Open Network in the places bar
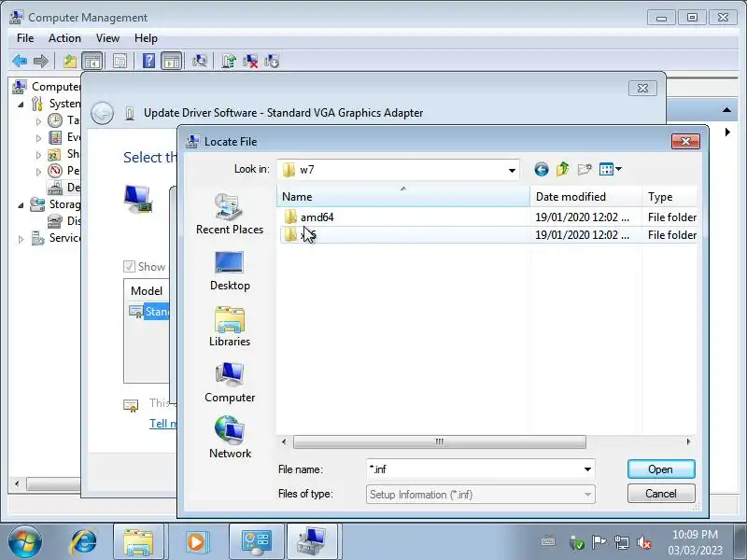Image resolution: width=747 pixels, height=560 pixels. (230, 438)
